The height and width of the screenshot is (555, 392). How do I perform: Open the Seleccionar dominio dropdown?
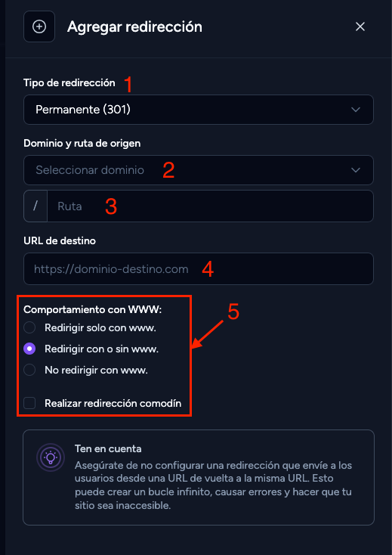(199, 170)
